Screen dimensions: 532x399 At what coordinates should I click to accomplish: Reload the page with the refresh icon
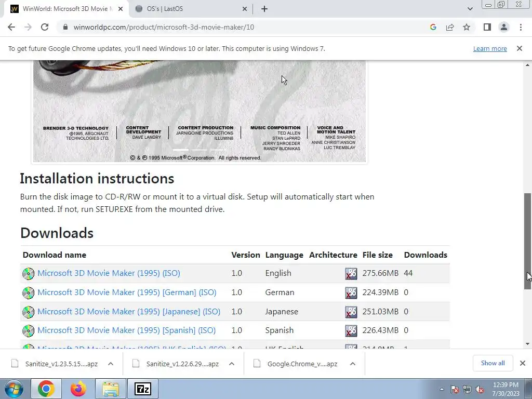point(45,27)
